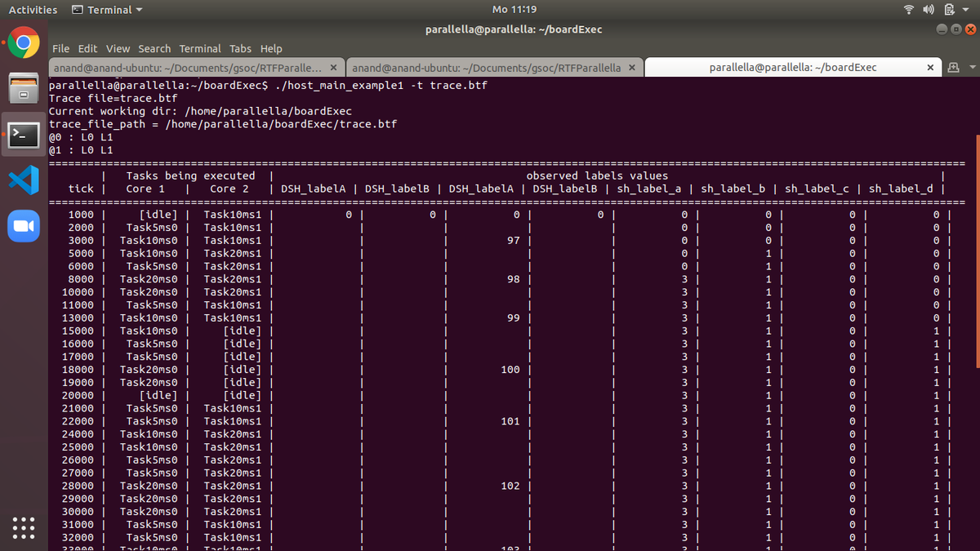The width and height of the screenshot is (980, 551).
Task: Click DSH label value 98
Action: point(513,279)
